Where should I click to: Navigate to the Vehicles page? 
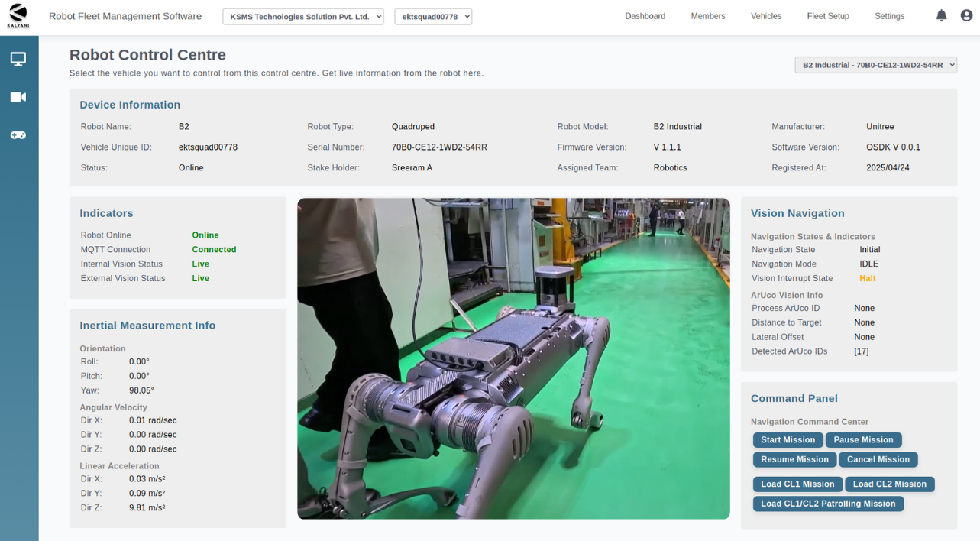tap(766, 16)
